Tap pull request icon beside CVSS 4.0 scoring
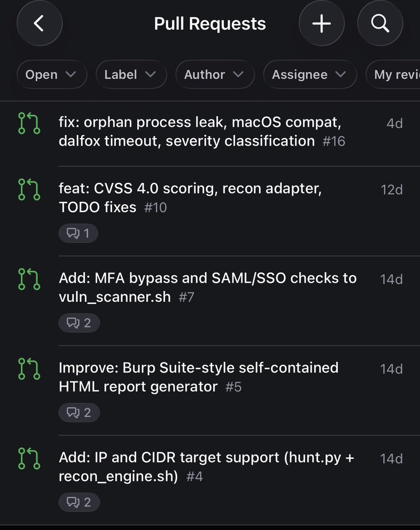Image resolution: width=420 pixels, height=530 pixels. click(x=29, y=189)
